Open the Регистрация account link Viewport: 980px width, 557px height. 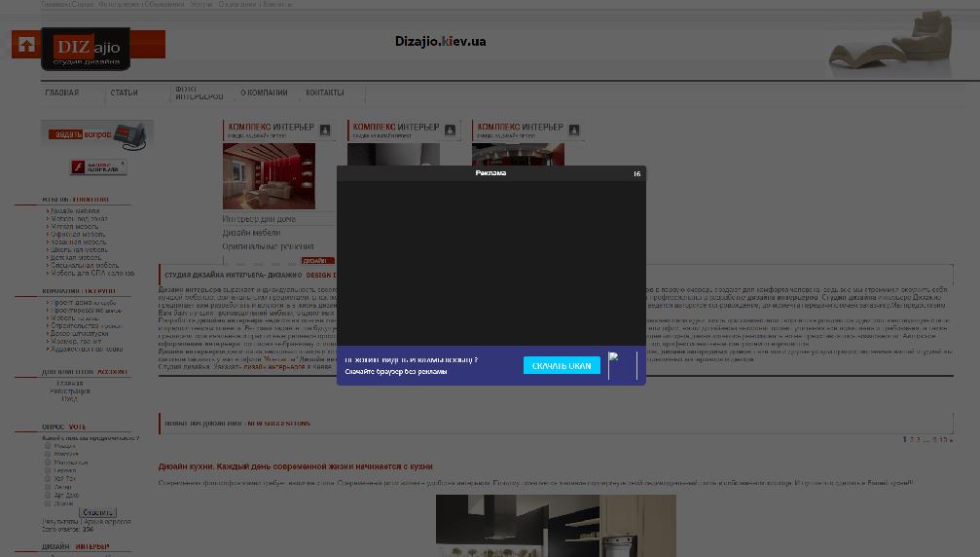click(x=69, y=391)
